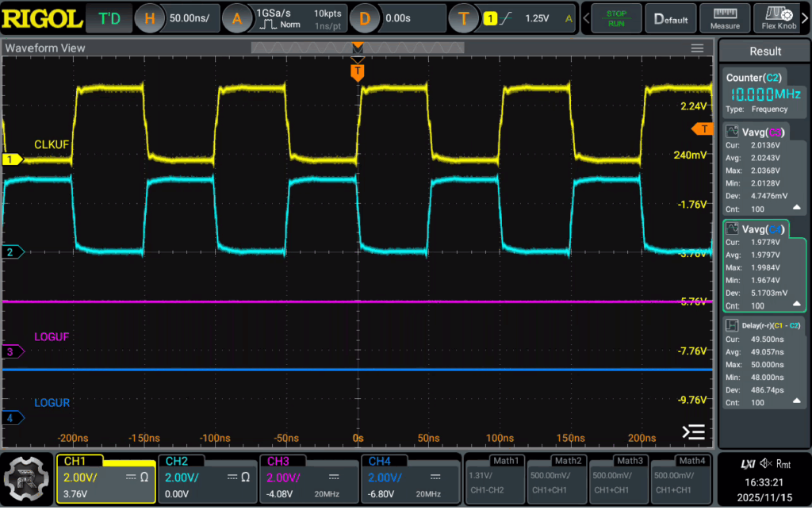Click channel 3 ground marker
This screenshot has width=812, height=510.
(13, 351)
